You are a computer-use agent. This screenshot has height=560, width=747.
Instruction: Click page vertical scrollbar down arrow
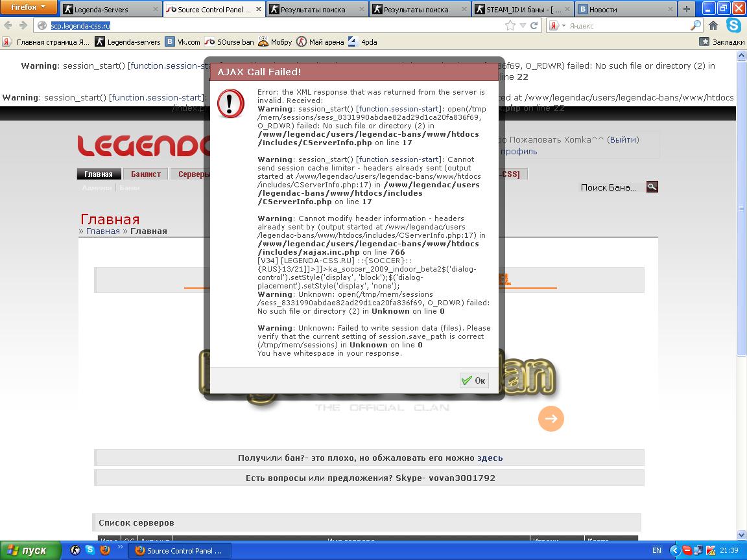[741, 535]
